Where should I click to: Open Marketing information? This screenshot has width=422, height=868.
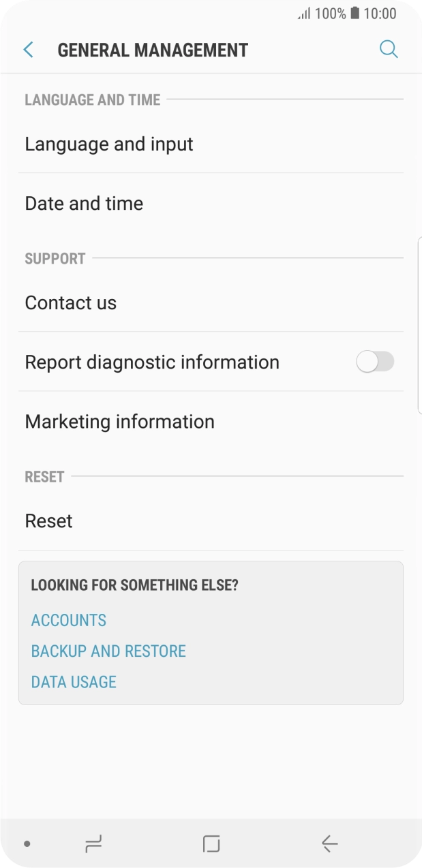tap(120, 421)
